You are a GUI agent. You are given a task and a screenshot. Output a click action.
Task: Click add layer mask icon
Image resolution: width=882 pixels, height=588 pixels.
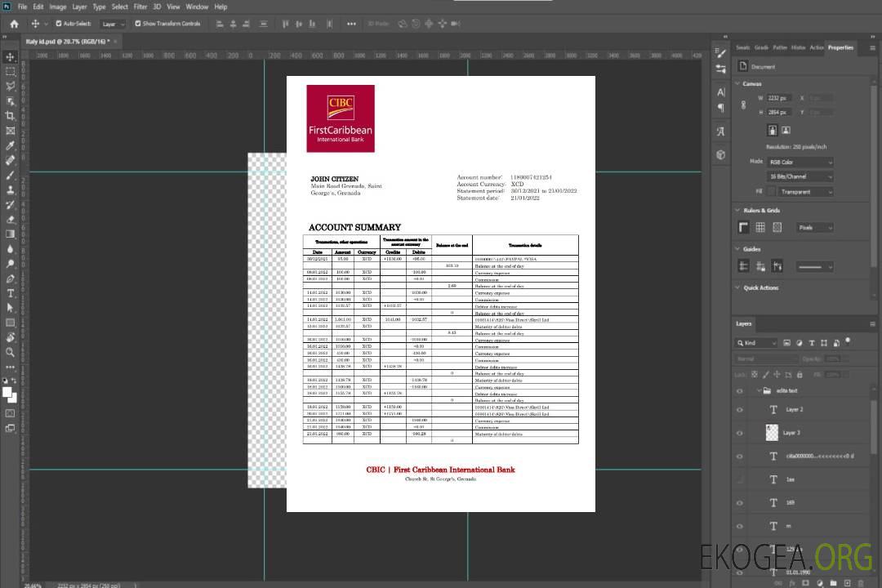pos(806,583)
